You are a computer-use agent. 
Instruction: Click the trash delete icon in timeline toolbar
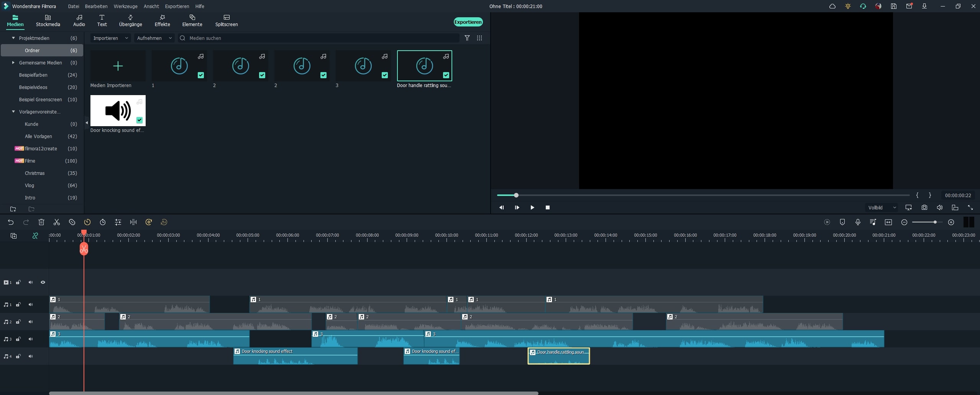click(41, 222)
